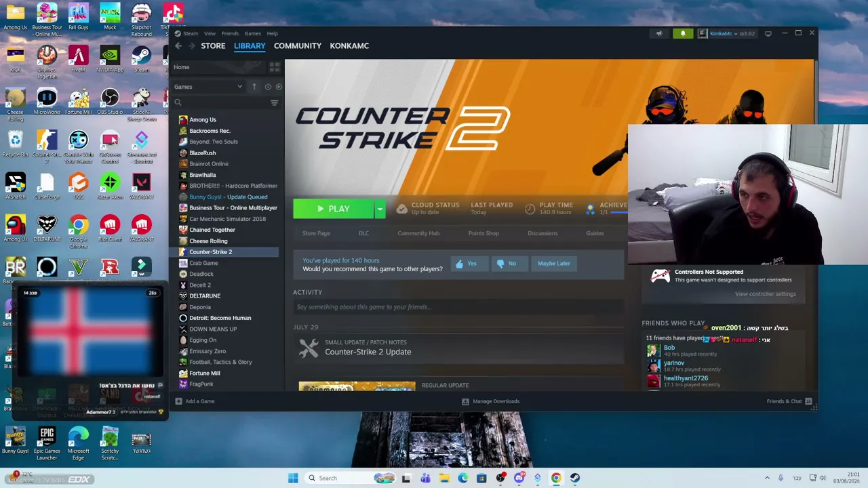Click the library search magnifier icon

pyautogui.click(x=178, y=103)
